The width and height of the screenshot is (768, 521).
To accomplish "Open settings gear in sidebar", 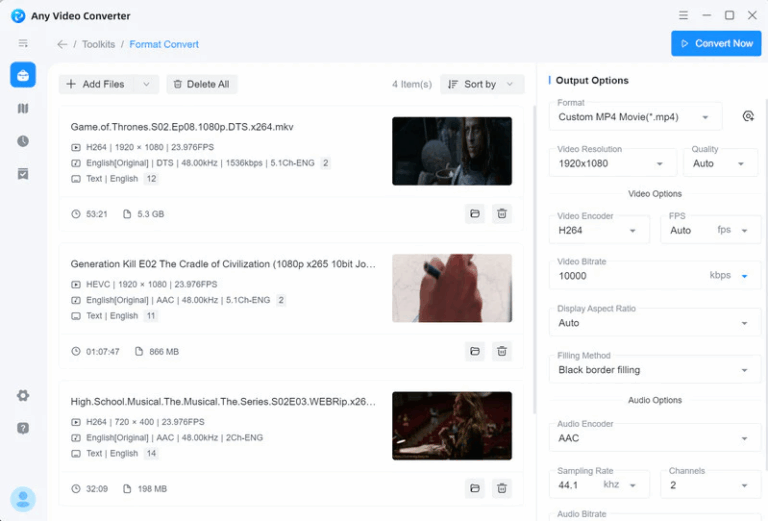I will pyautogui.click(x=23, y=395).
